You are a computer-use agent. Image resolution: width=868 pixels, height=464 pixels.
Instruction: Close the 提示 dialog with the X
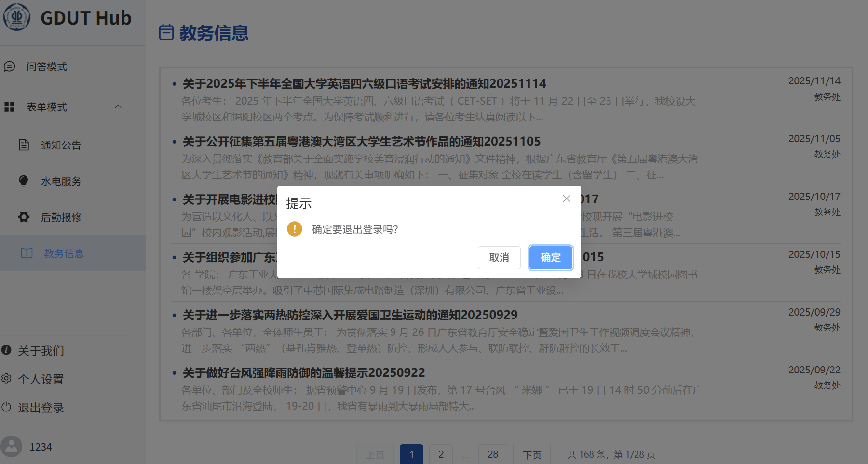click(x=567, y=199)
